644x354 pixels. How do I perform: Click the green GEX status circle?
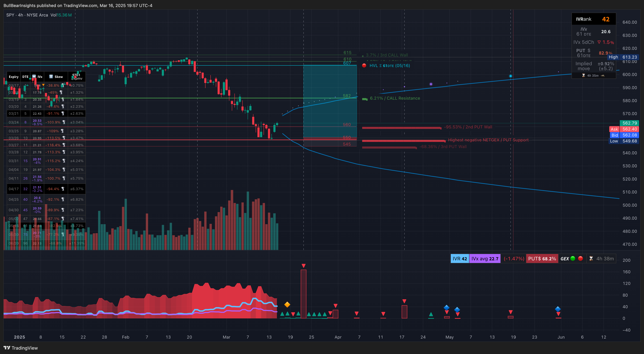point(573,259)
